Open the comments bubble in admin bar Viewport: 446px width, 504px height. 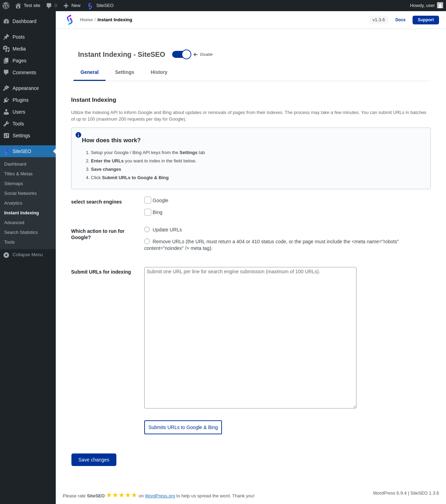pos(49,6)
